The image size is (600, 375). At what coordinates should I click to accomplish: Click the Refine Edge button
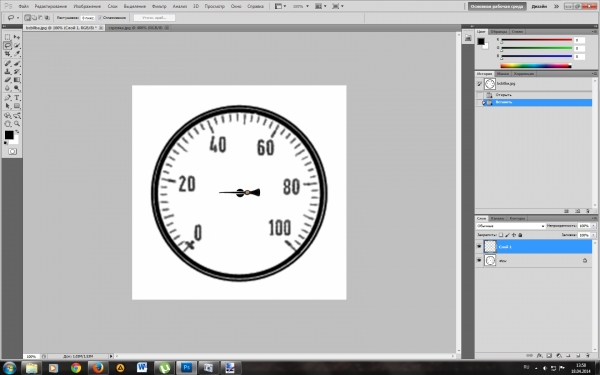pos(154,18)
